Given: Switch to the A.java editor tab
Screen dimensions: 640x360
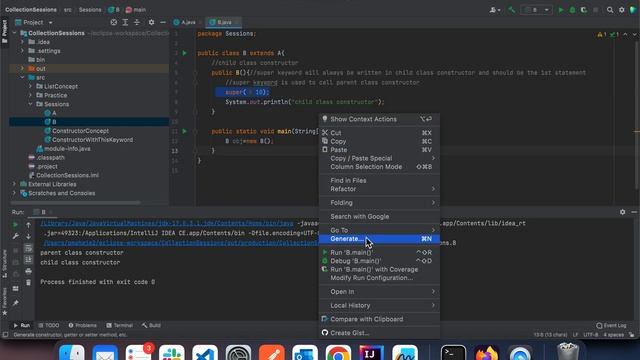Looking at the screenshot, I should pos(185,22).
